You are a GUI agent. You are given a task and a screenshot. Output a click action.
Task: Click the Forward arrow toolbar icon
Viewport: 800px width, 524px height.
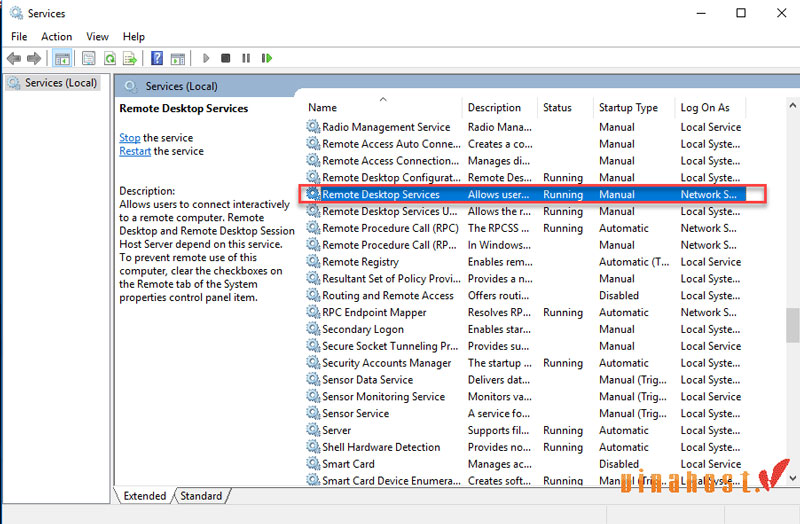(x=34, y=59)
